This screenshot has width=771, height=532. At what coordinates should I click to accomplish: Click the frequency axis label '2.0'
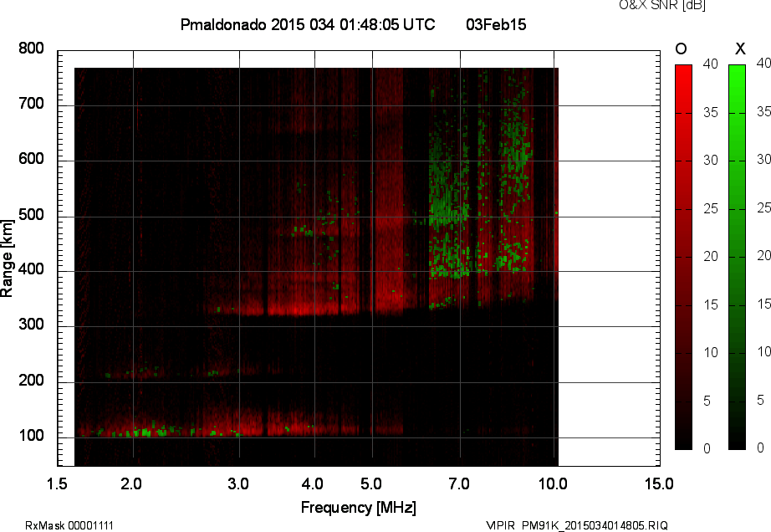coord(131,483)
